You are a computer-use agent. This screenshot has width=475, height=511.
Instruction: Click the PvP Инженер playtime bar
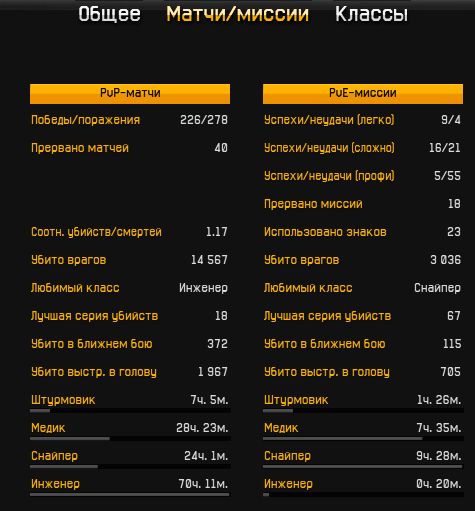point(130,495)
